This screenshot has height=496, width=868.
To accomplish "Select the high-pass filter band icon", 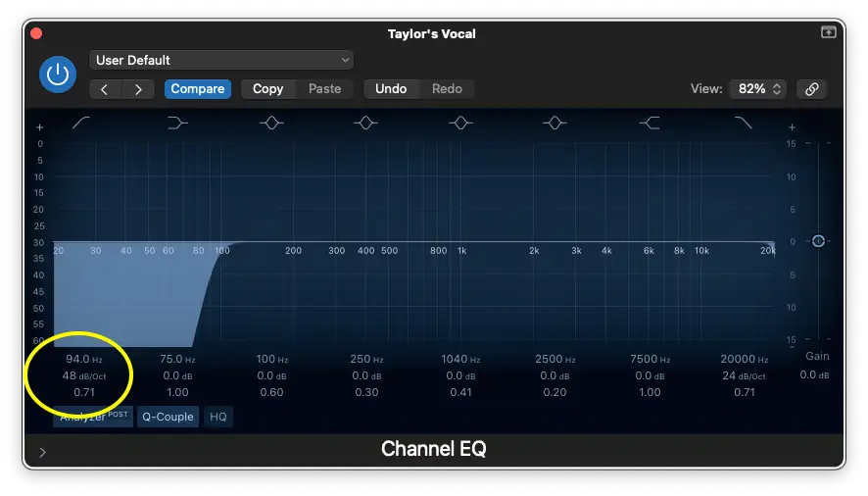I will pyautogui.click(x=81, y=123).
